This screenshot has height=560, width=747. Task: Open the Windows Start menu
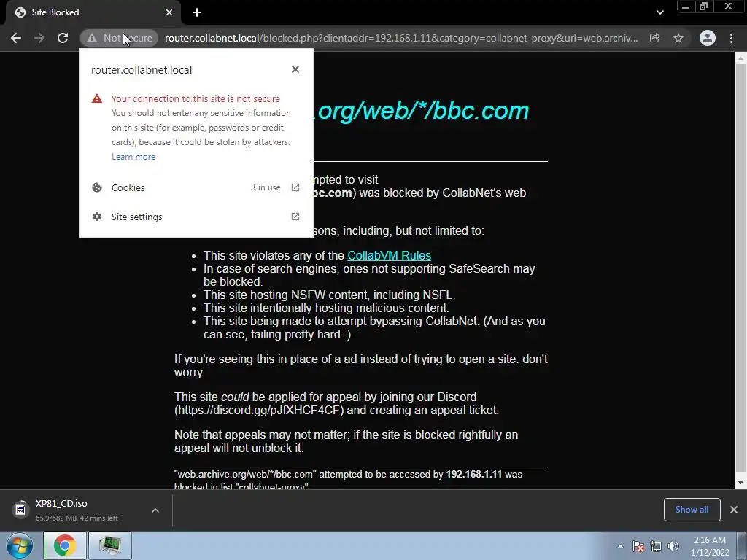pyautogui.click(x=20, y=545)
